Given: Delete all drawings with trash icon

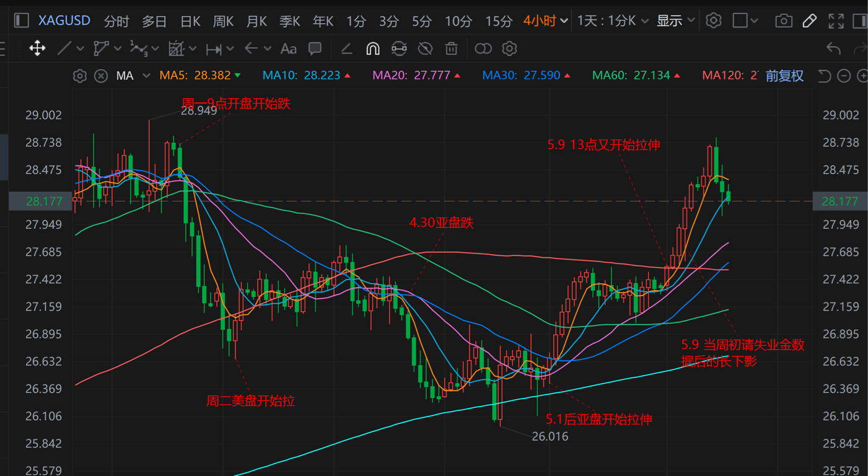Looking at the screenshot, I should [x=452, y=48].
